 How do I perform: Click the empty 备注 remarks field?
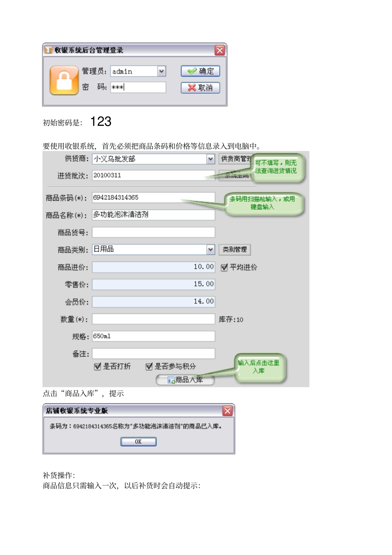(153, 354)
